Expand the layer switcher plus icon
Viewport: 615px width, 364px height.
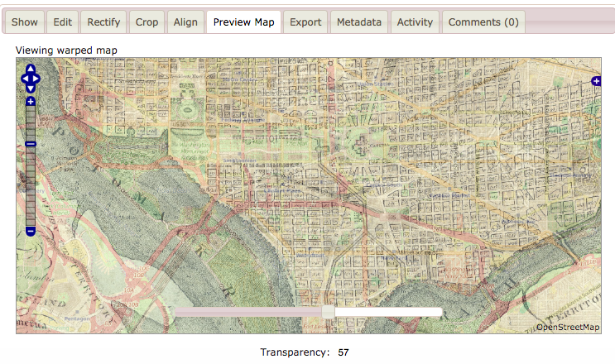596,80
